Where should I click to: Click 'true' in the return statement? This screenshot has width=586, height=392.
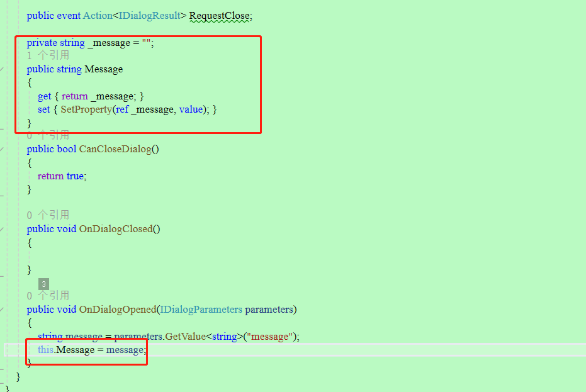point(75,176)
